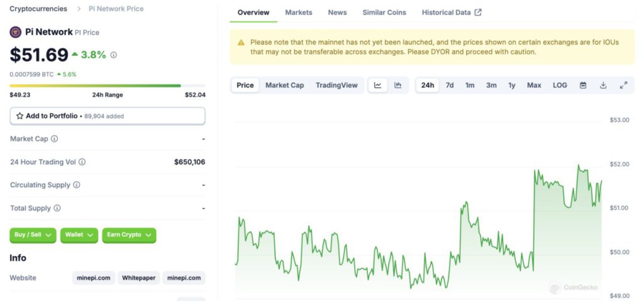Toggle LOG scale on the chart
Viewport: 644px width, 301px height.
click(x=560, y=85)
